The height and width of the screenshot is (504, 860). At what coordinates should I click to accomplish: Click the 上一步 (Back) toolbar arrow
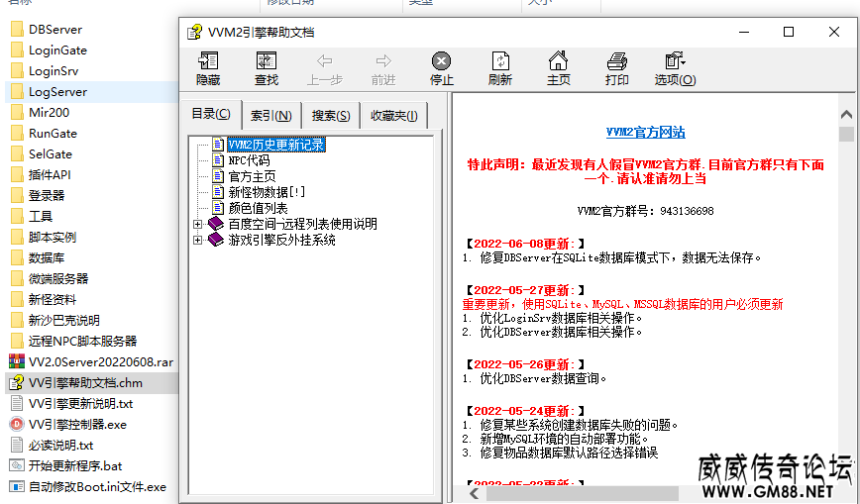pos(325,68)
